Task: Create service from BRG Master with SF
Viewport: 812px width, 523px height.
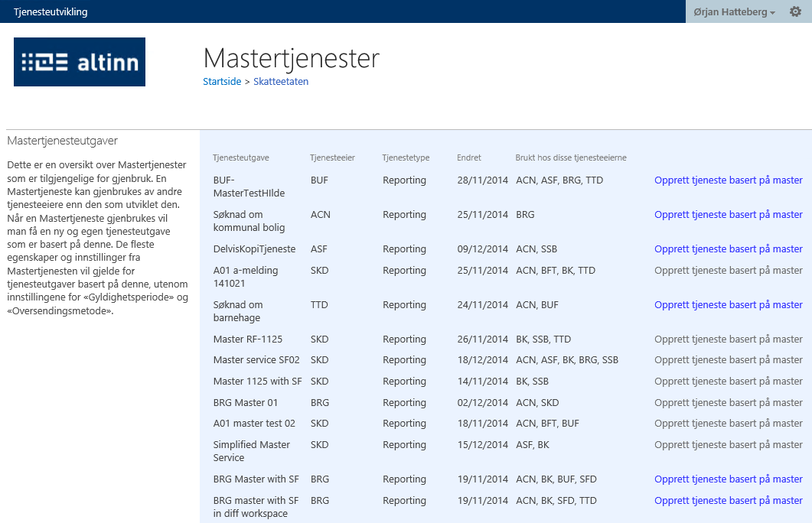Action: pyautogui.click(x=728, y=479)
